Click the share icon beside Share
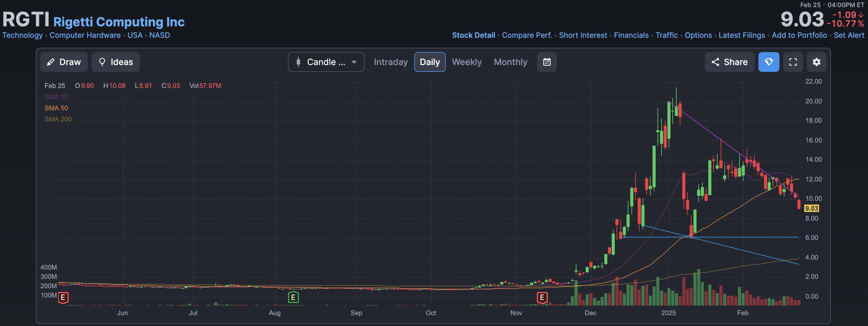868x326 pixels. tap(715, 62)
